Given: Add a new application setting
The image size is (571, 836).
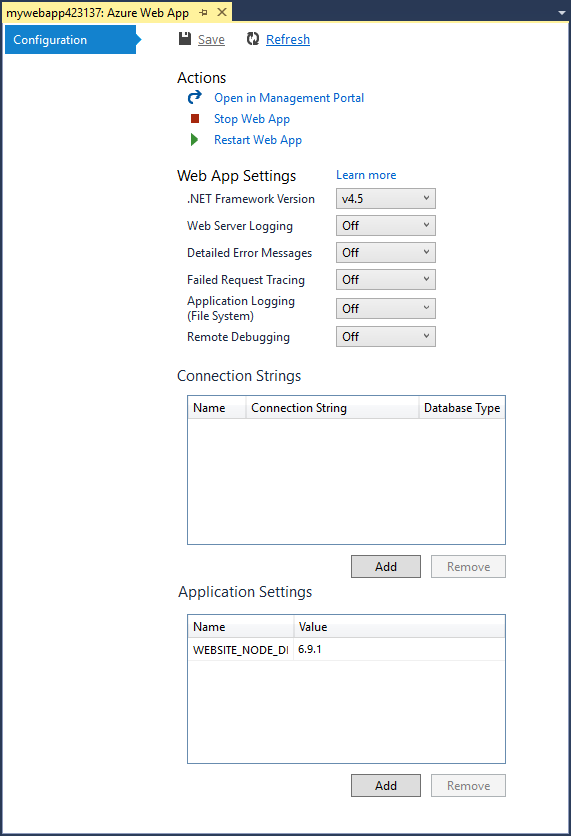Looking at the screenshot, I should 385,786.
